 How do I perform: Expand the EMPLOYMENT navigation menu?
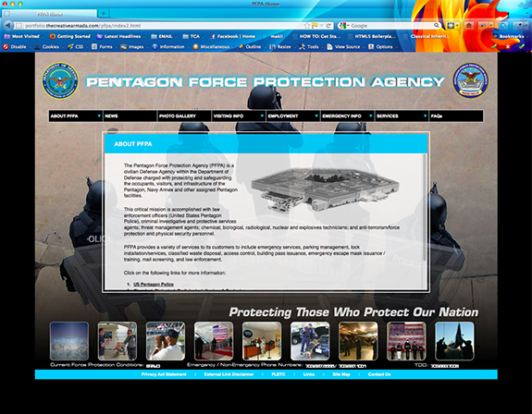click(x=292, y=116)
